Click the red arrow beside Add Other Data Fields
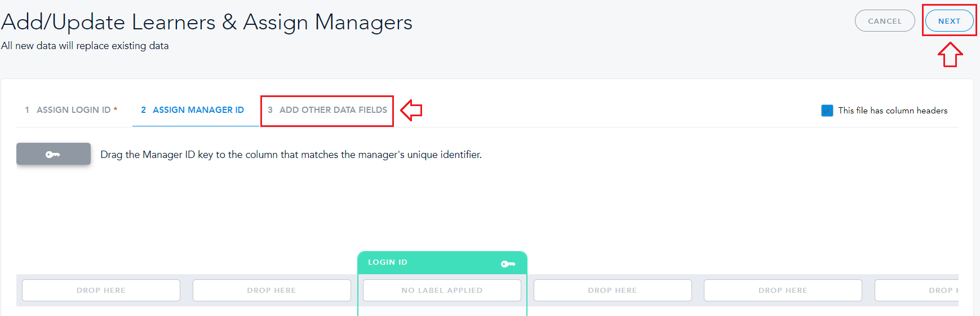Viewport: 980px width, 316px height. (411, 110)
